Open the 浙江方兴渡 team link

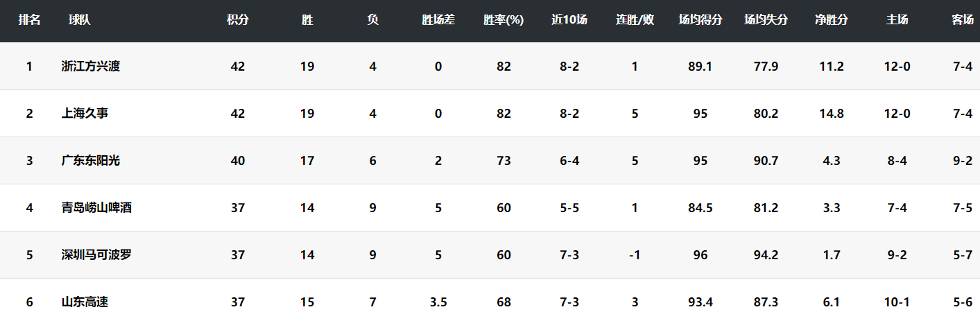pos(91,67)
